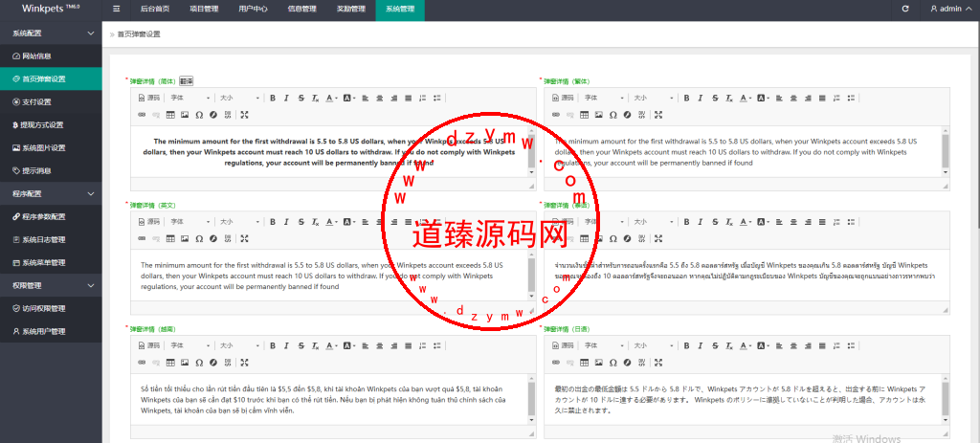Click 源码 source button in the 繁体 editor

563,99
